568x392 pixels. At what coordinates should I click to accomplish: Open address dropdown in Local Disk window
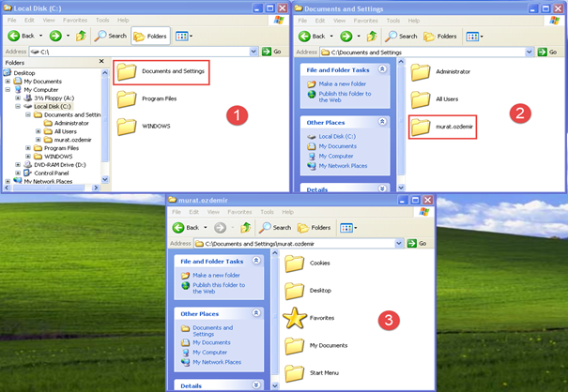coord(253,52)
